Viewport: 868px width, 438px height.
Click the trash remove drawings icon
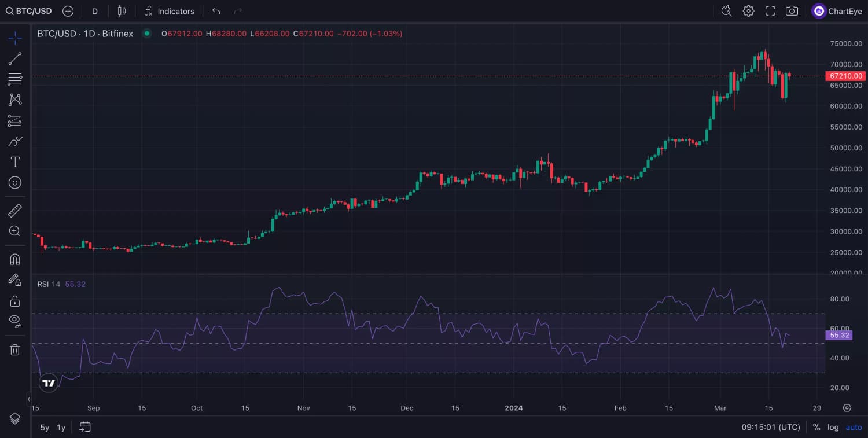click(15, 349)
